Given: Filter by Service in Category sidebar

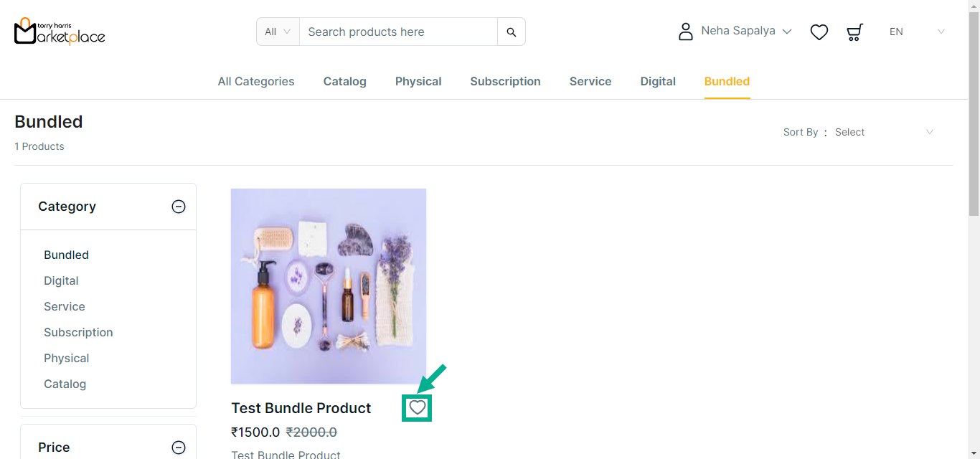Looking at the screenshot, I should [65, 306].
